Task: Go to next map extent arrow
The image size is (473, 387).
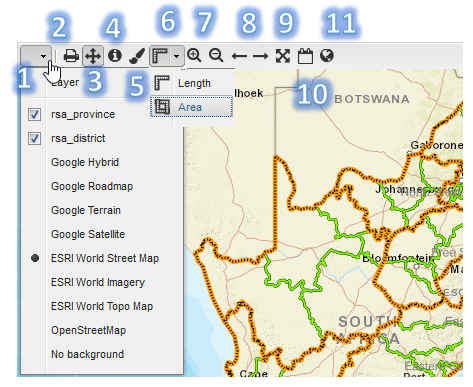Action: pyautogui.click(x=260, y=56)
